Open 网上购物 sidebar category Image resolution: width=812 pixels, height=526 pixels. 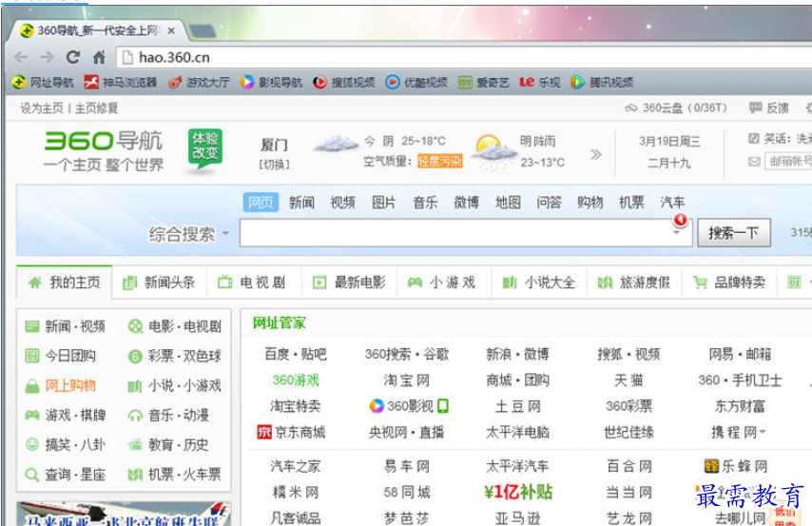[x=61, y=385]
